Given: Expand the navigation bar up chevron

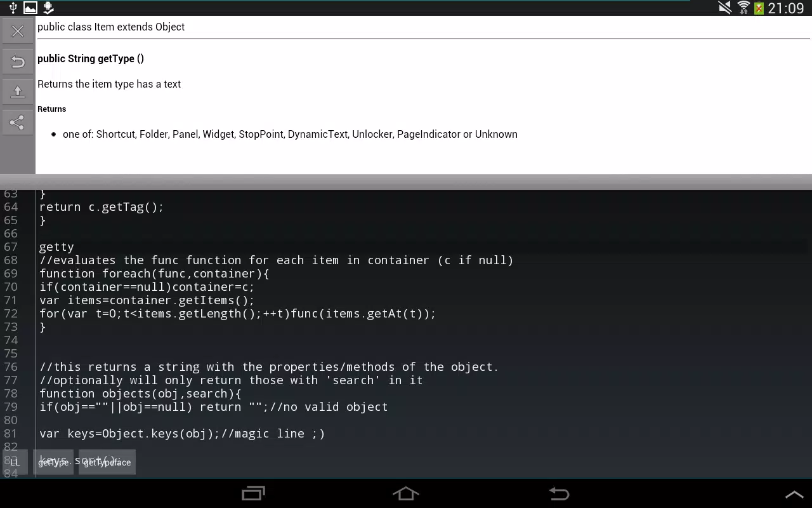Looking at the screenshot, I should point(794,494).
